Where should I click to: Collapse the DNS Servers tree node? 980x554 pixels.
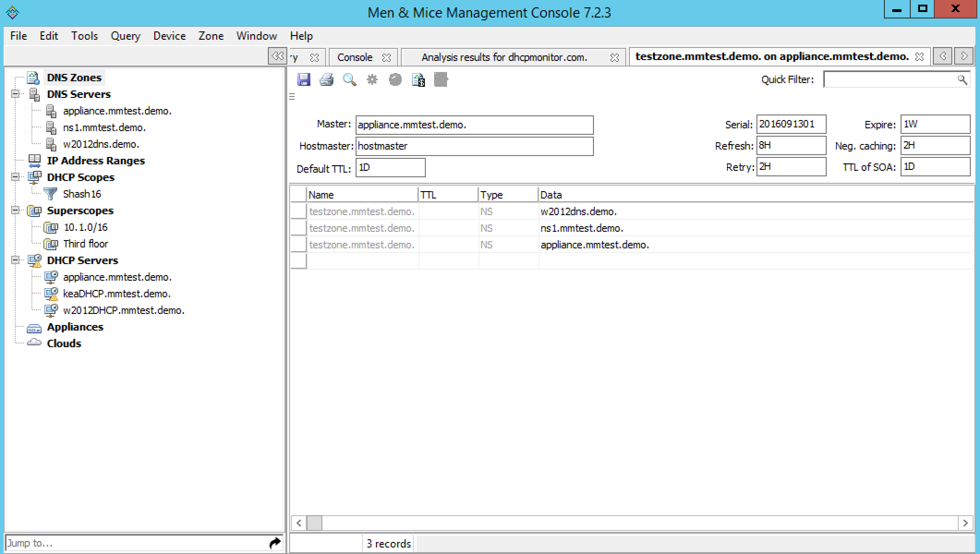(x=16, y=94)
